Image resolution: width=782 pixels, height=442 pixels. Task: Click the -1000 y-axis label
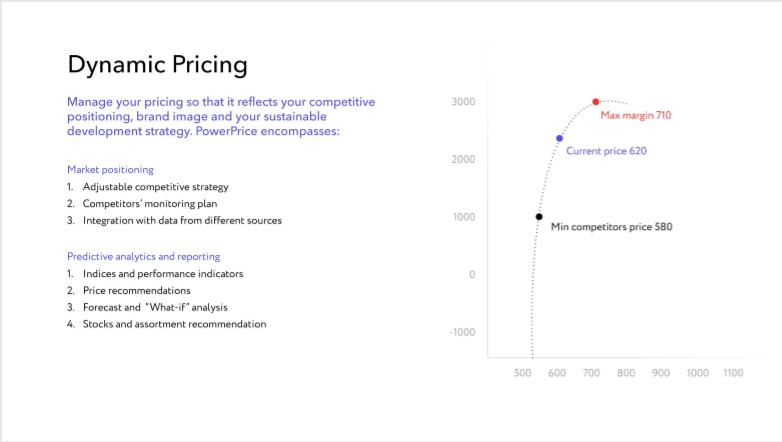[462, 332]
